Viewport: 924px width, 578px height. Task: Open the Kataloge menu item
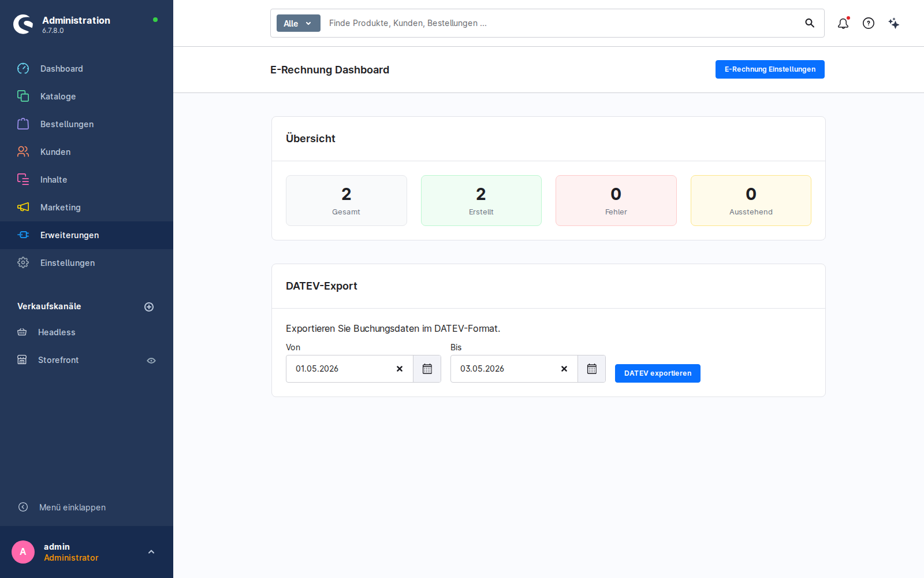click(x=87, y=97)
